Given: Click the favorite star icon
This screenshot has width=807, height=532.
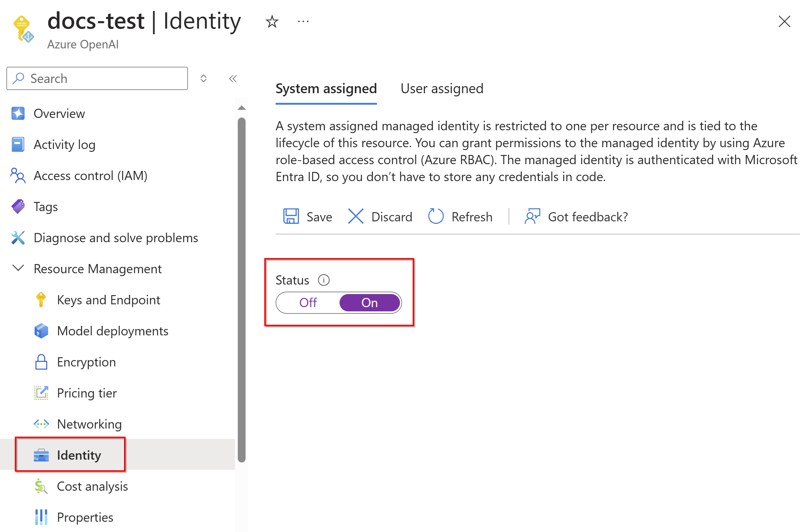Looking at the screenshot, I should (272, 22).
